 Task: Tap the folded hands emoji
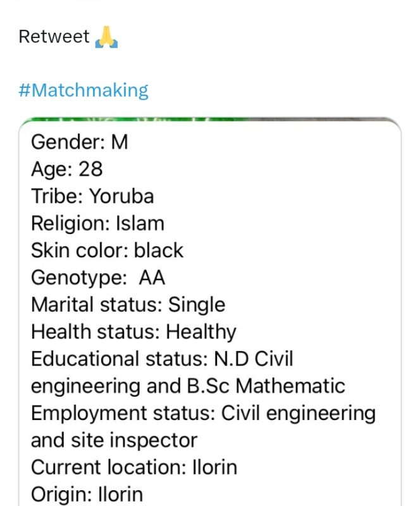[x=106, y=37]
